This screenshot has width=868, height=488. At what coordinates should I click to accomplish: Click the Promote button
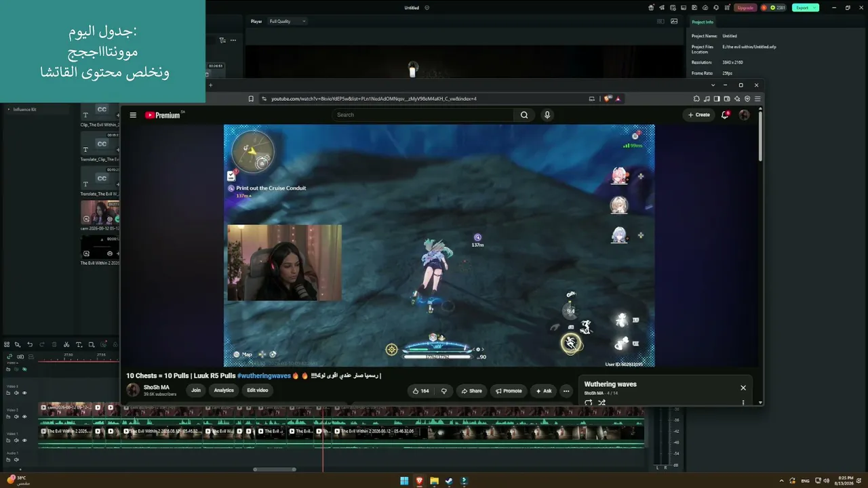pyautogui.click(x=509, y=391)
